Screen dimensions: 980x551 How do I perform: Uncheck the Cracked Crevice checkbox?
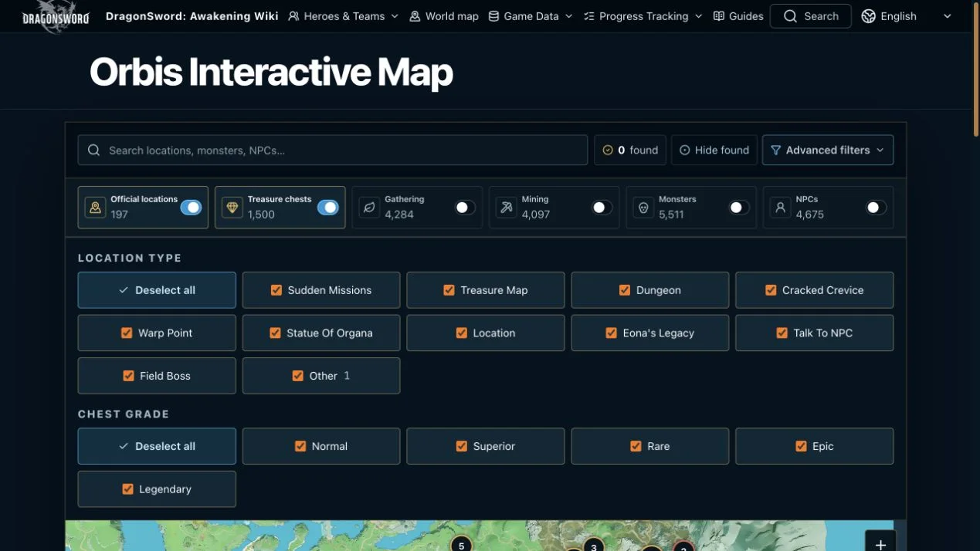771,290
